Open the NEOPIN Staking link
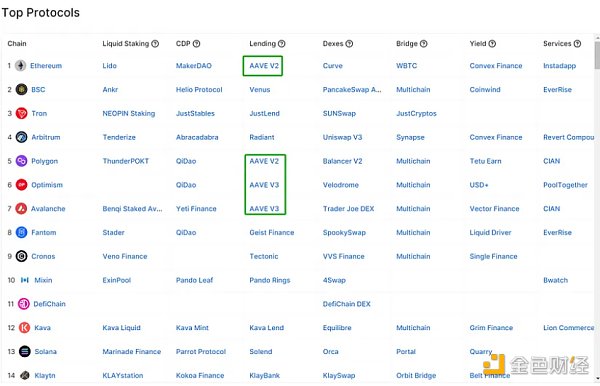This screenshot has height=386, width=600. (x=129, y=113)
